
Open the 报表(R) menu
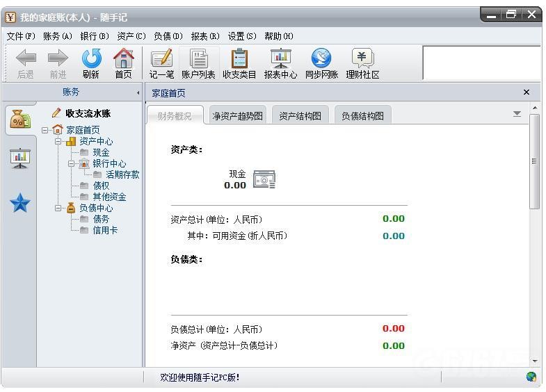[x=204, y=36]
